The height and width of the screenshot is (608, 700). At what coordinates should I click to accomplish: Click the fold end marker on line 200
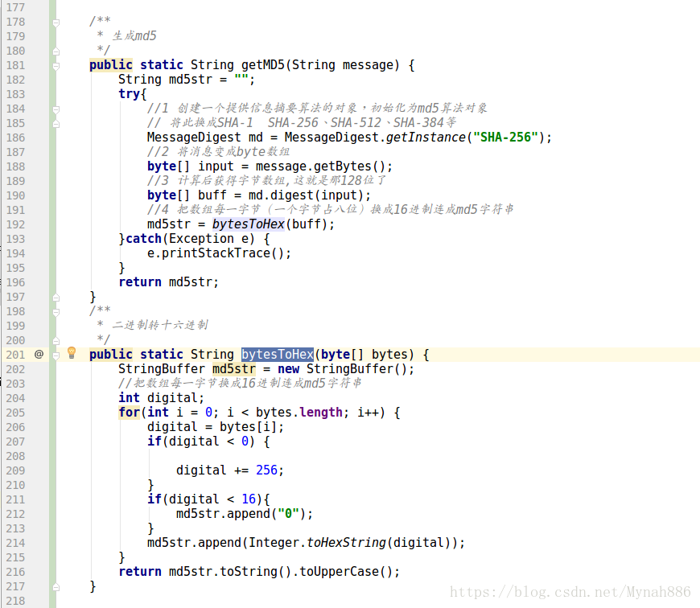56,341
